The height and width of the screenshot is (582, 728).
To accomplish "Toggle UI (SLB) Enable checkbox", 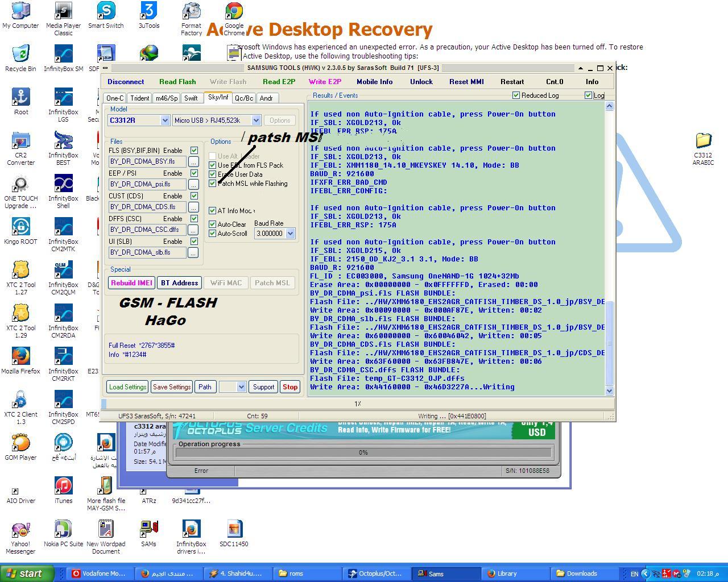I will pos(195,242).
